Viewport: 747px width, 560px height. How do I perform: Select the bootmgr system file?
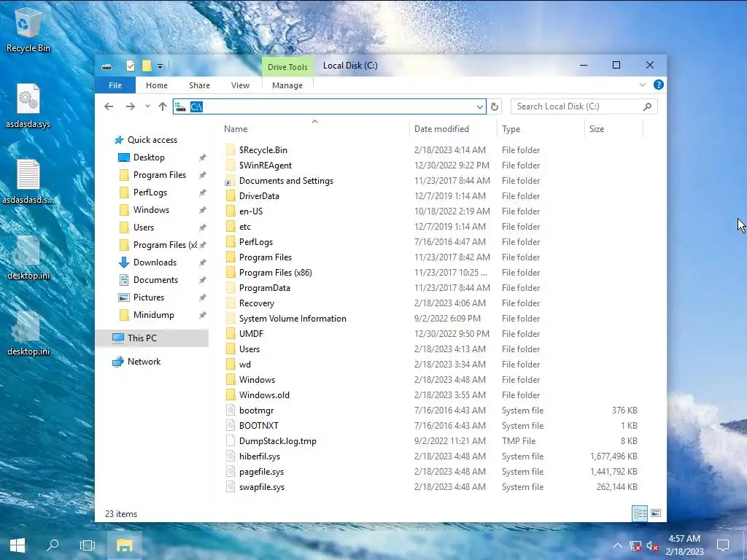click(x=256, y=411)
